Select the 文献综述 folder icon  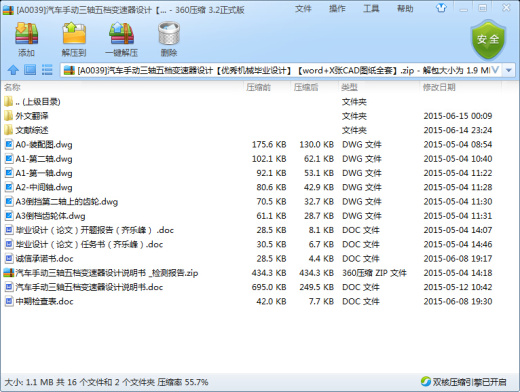click(8, 130)
